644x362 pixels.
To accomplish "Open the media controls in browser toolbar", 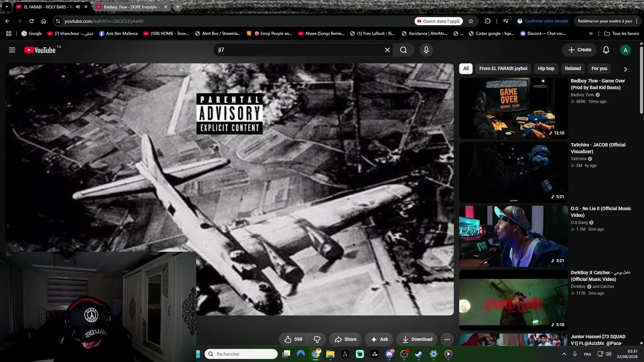I will coord(506,21).
